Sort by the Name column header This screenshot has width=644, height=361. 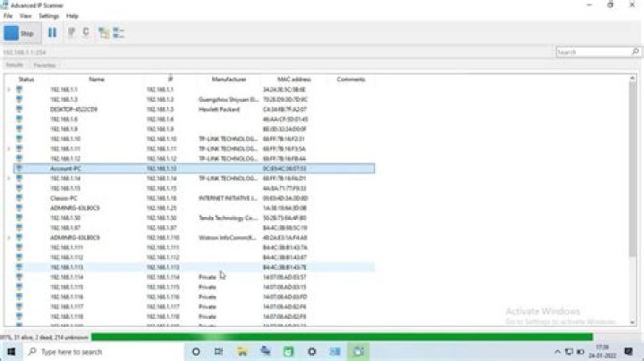(97, 80)
